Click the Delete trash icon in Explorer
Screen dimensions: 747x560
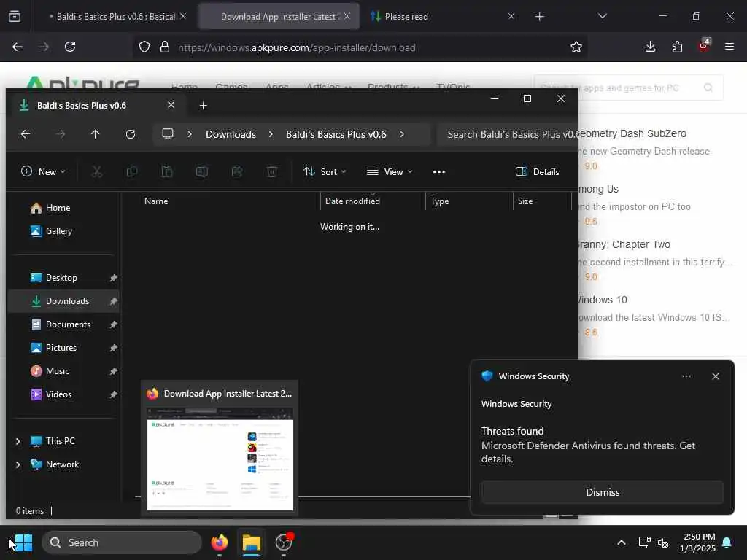[272, 172]
